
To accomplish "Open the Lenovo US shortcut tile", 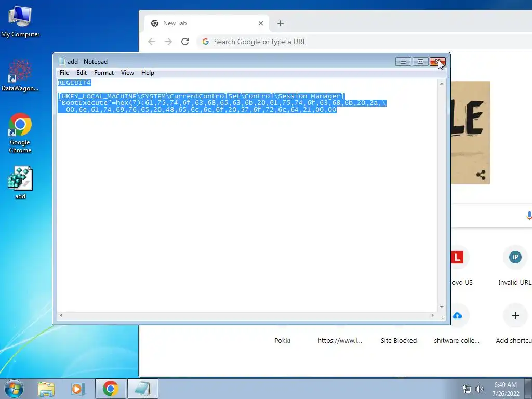I will [461, 265].
